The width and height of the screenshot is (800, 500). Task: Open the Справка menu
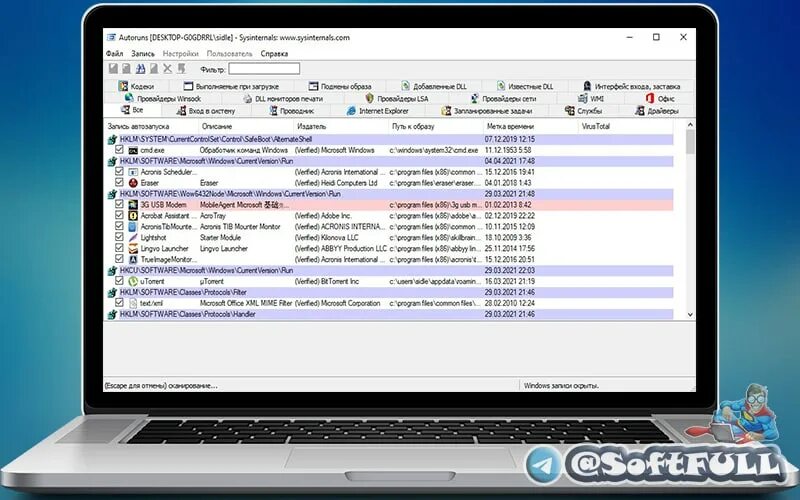pyautogui.click(x=274, y=54)
